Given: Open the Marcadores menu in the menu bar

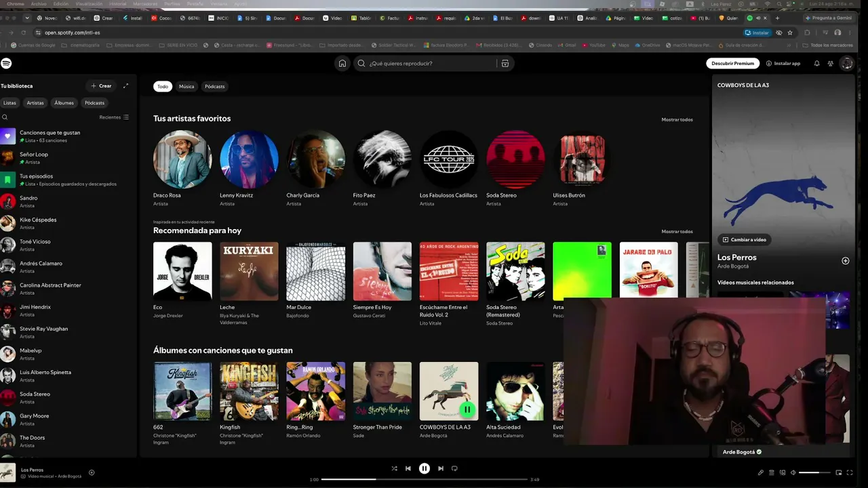Looking at the screenshot, I should [x=145, y=4].
